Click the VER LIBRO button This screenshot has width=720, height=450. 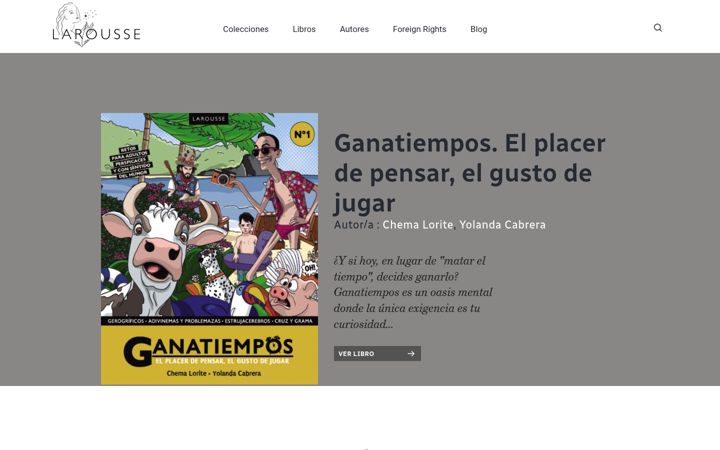point(377,354)
